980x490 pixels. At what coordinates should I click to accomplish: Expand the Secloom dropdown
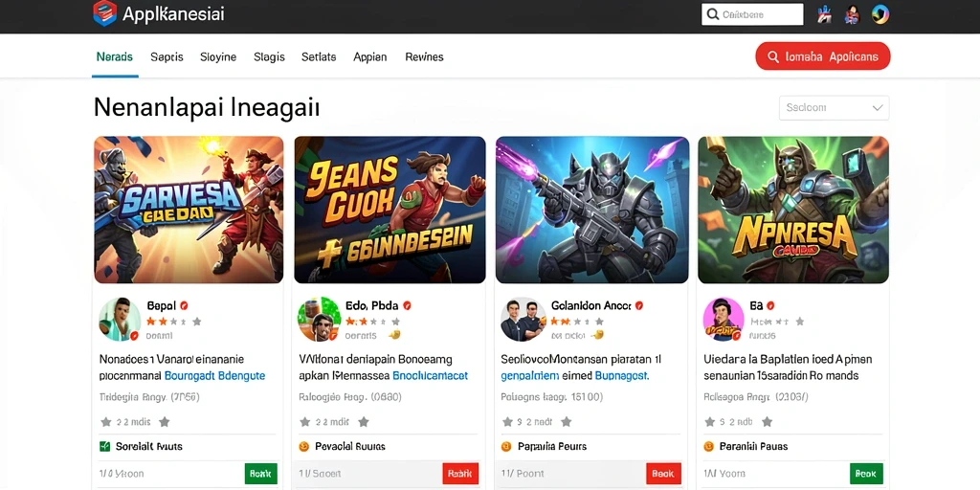834,107
